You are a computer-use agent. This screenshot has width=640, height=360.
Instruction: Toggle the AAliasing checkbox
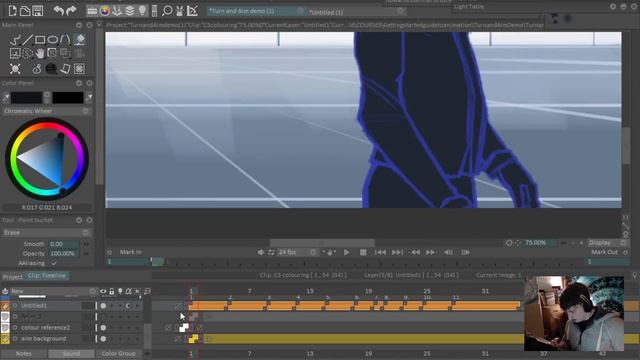[x=53, y=263]
